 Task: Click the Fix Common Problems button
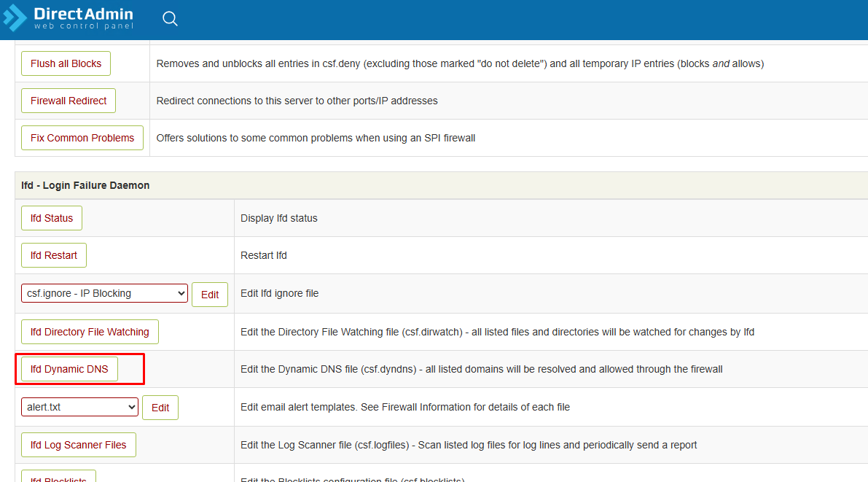[82, 138]
